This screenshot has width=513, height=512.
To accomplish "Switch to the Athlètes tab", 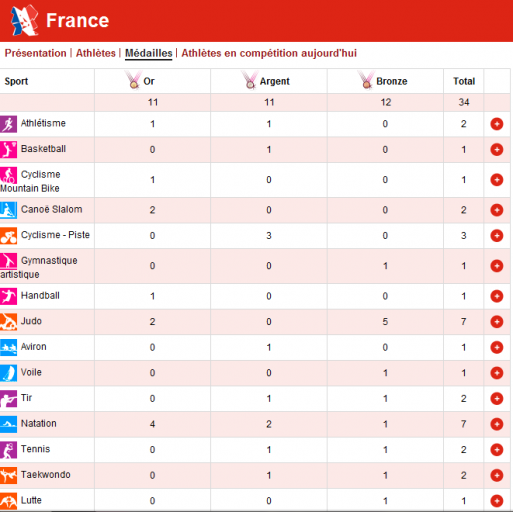I will [x=96, y=53].
